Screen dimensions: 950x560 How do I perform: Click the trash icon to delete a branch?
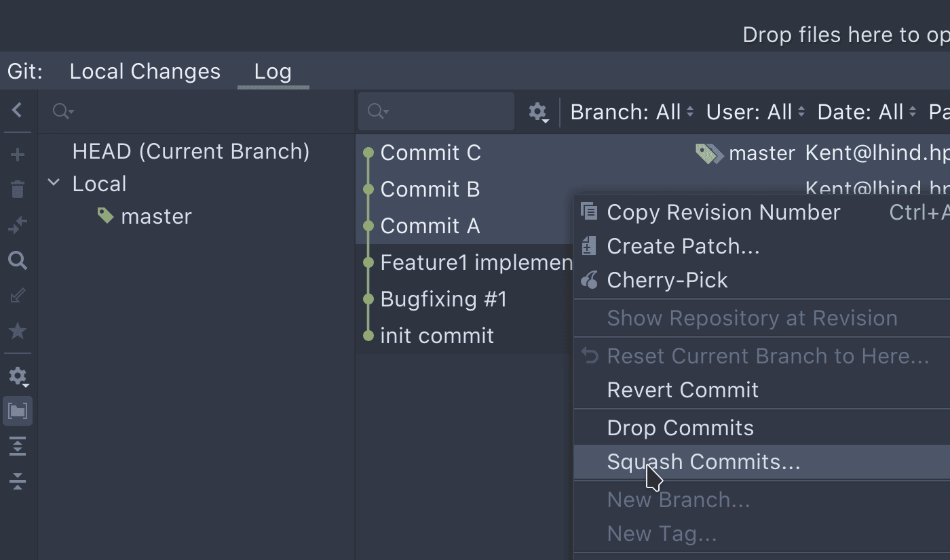(x=18, y=189)
